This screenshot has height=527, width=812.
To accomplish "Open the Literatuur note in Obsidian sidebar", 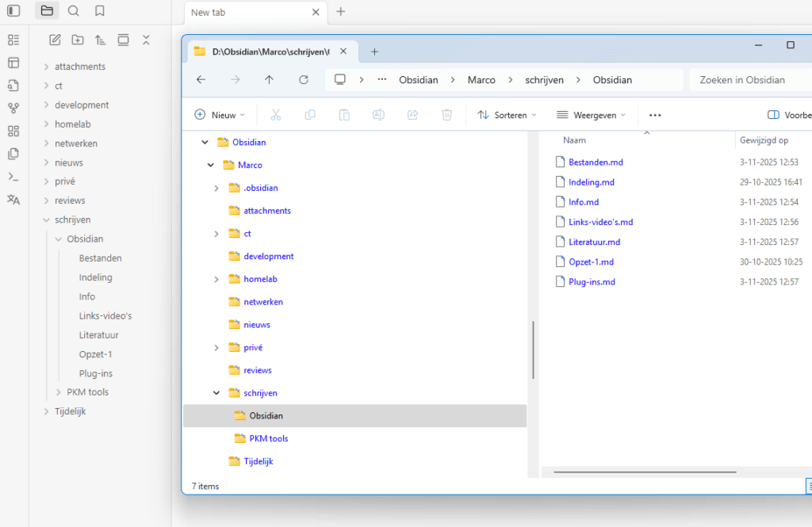I will pos(99,335).
